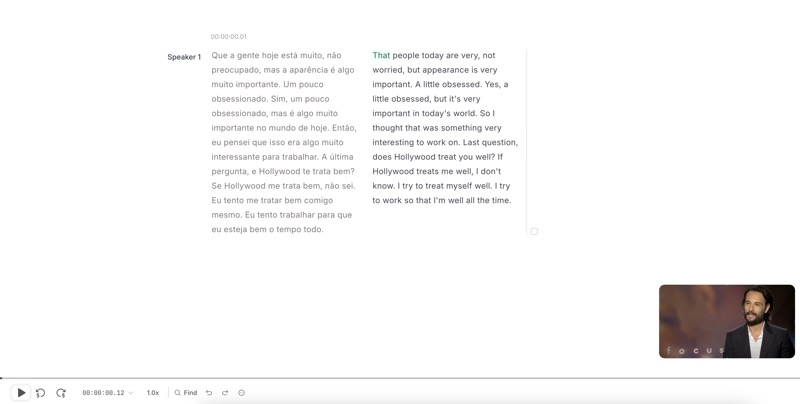Viewport: 800px width, 404px height.
Task: Click the skip forward icon
Action: [61, 393]
